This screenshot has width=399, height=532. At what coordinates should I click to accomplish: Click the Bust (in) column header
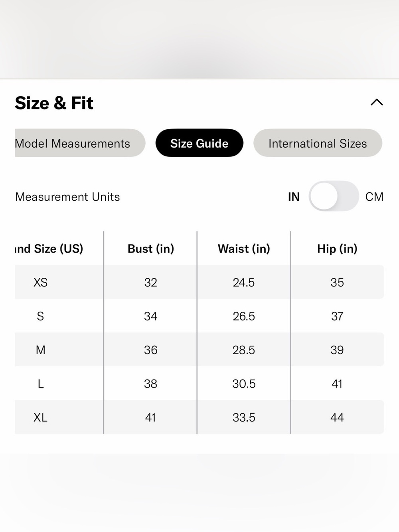(151, 249)
